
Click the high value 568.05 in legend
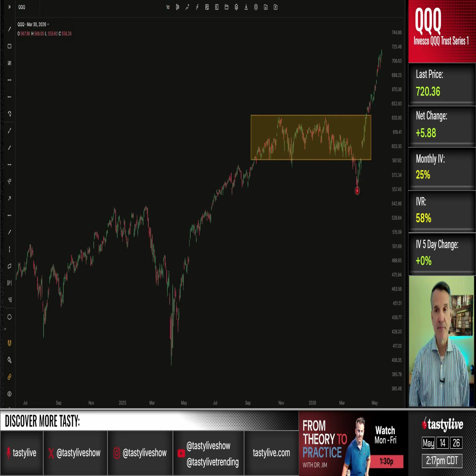[x=39, y=33]
